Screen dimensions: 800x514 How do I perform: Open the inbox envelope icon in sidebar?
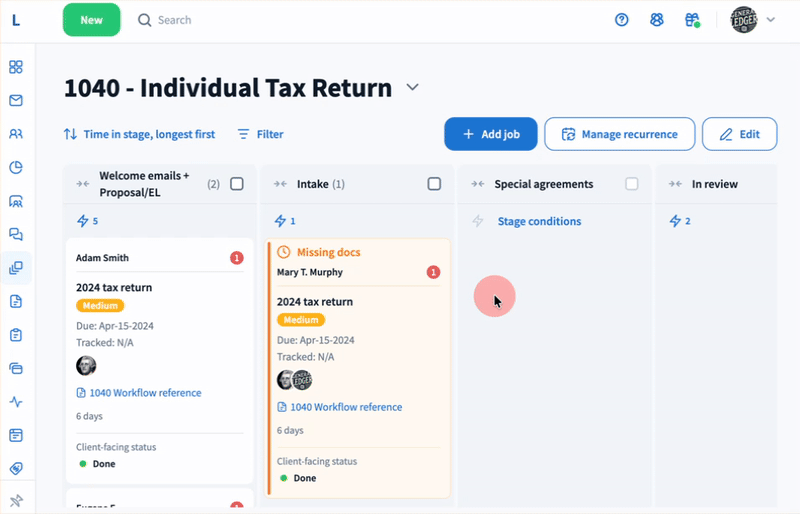pyautogui.click(x=16, y=101)
